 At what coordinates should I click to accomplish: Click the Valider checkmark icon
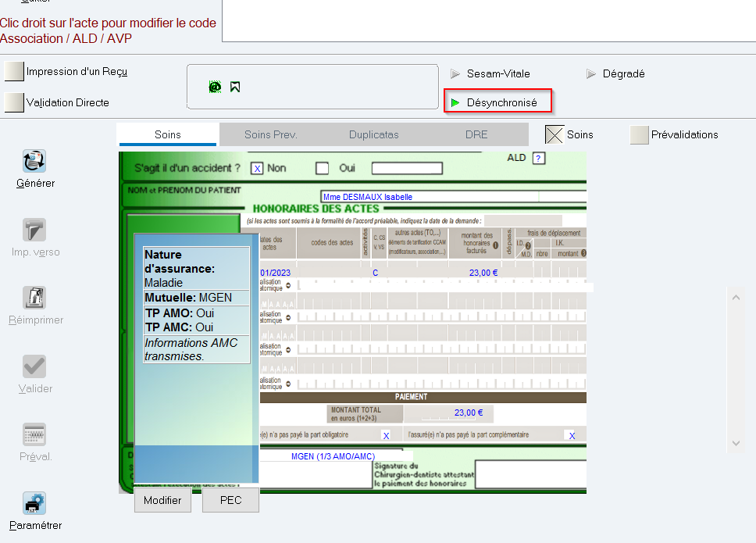34,367
